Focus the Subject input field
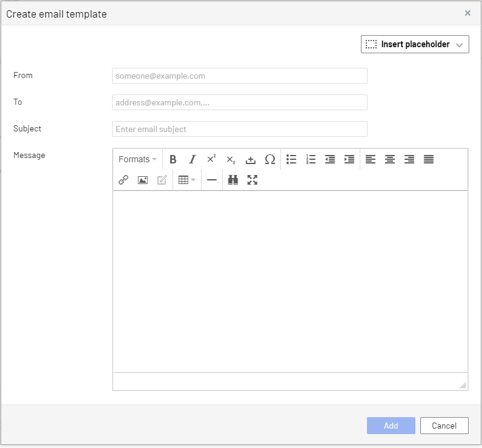 pyautogui.click(x=239, y=129)
